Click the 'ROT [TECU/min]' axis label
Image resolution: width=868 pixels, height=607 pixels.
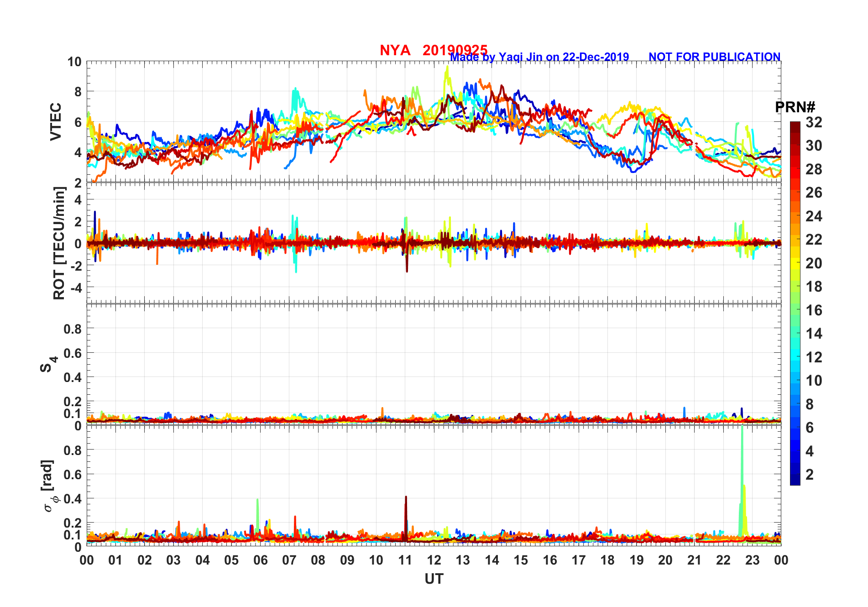coord(59,243)
